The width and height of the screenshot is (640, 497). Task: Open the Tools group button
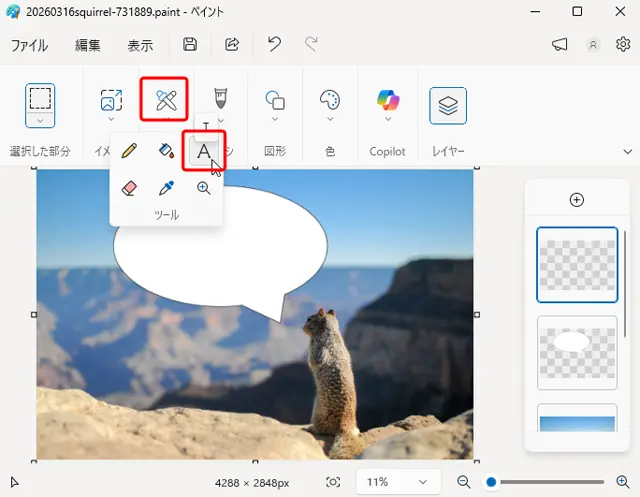(x=164, y=99)
